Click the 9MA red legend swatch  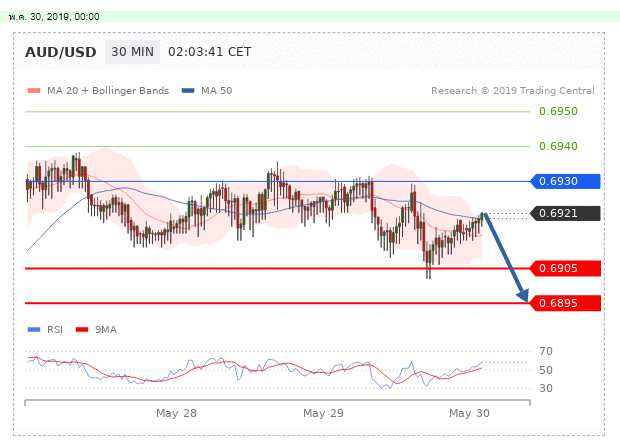[x=82, y=329]
